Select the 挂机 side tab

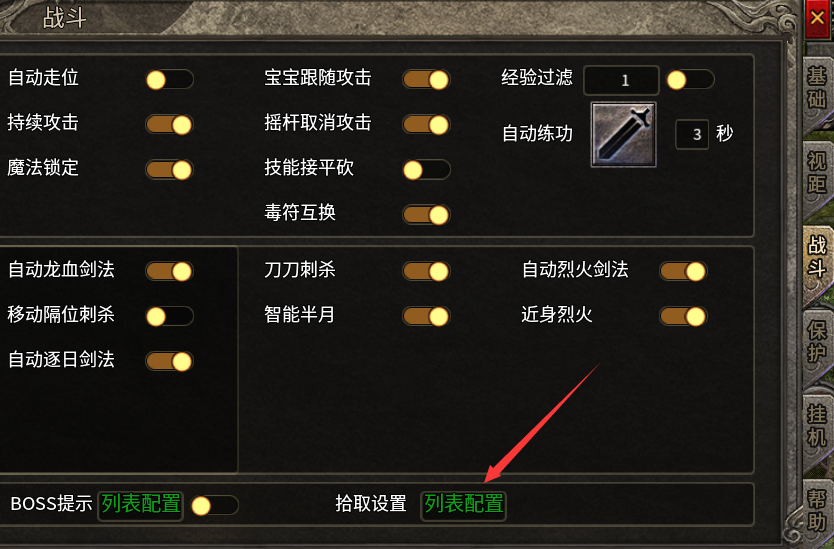tap(816, 426)
